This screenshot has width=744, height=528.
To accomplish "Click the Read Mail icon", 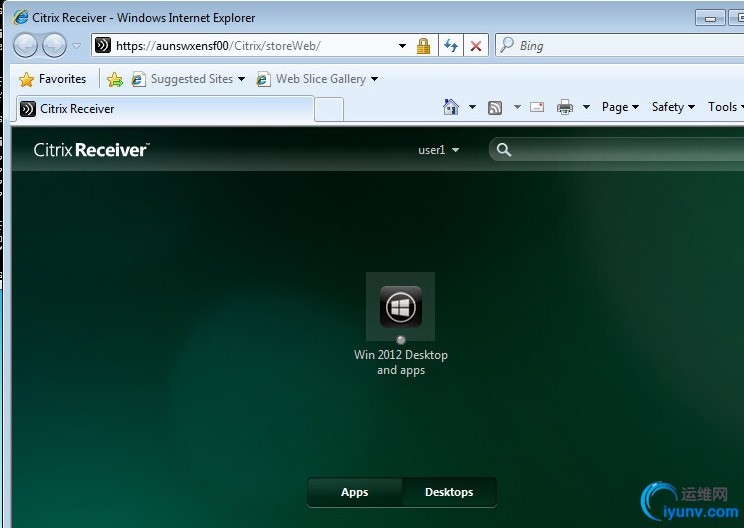I will (537, 107).
